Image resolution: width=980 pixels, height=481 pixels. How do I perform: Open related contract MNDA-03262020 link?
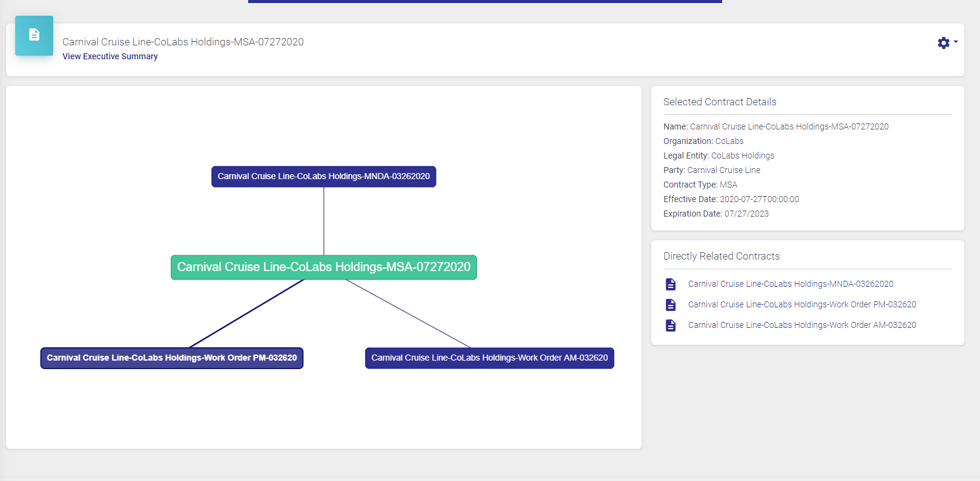coord(791,284)
